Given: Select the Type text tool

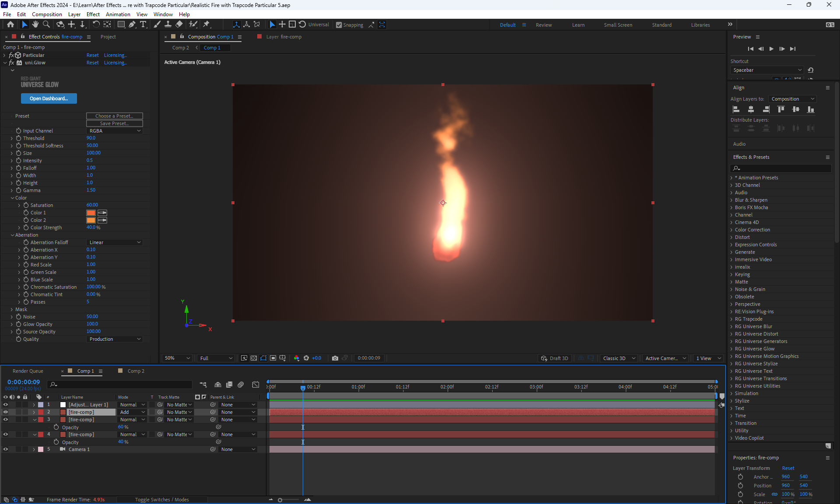Looking at the screenshot, I should (x=143, y=24).
